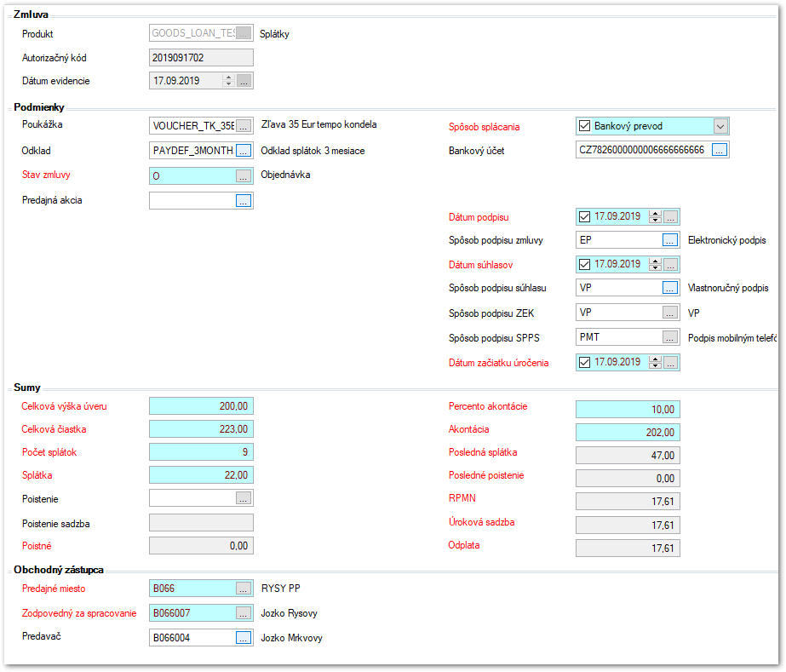Open lookup for Poukážka voucher field
The image size is (786, 672).
[x=244, y=126]
